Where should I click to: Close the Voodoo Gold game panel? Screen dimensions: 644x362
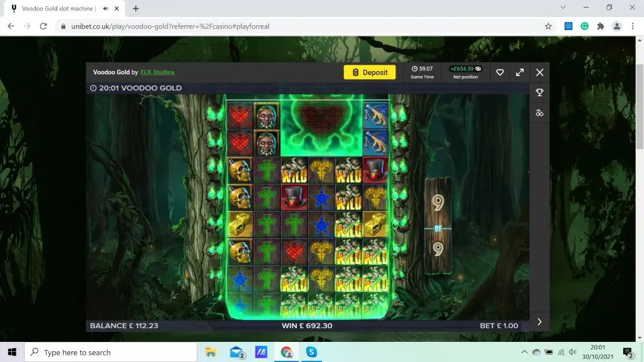point(540,72)
